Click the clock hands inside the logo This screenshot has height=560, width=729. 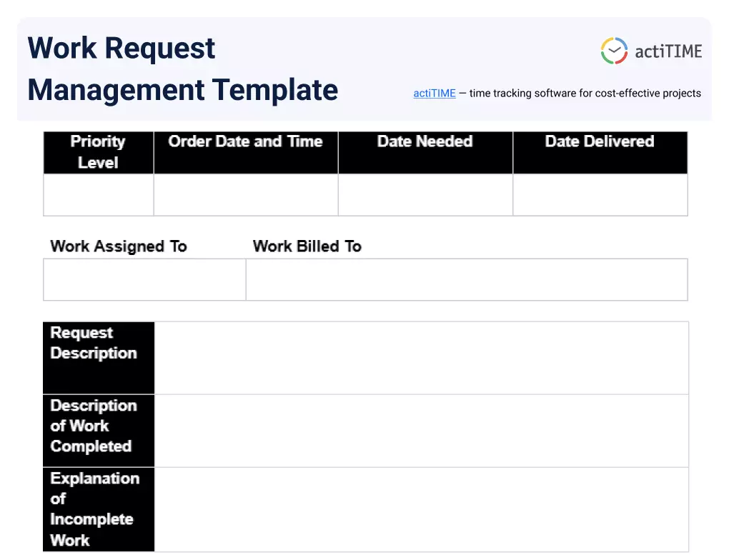pos(613,50)
